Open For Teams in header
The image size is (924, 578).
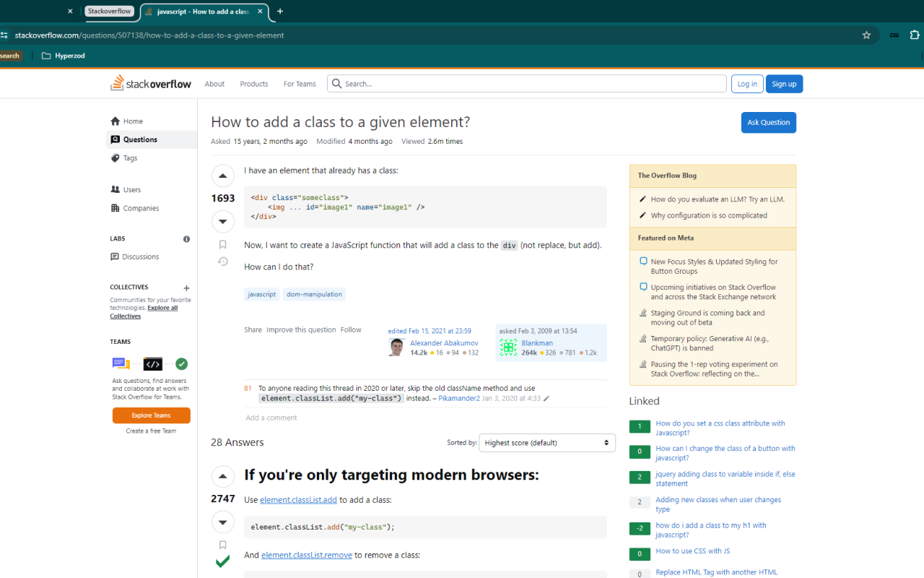pyautogui.click(x=300, y=84)
